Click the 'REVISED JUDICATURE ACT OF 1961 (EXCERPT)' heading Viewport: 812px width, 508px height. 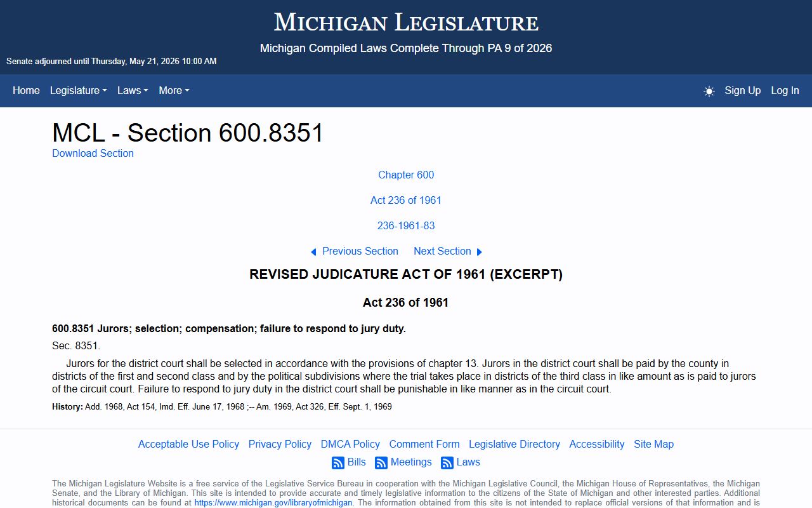point(406,274)
